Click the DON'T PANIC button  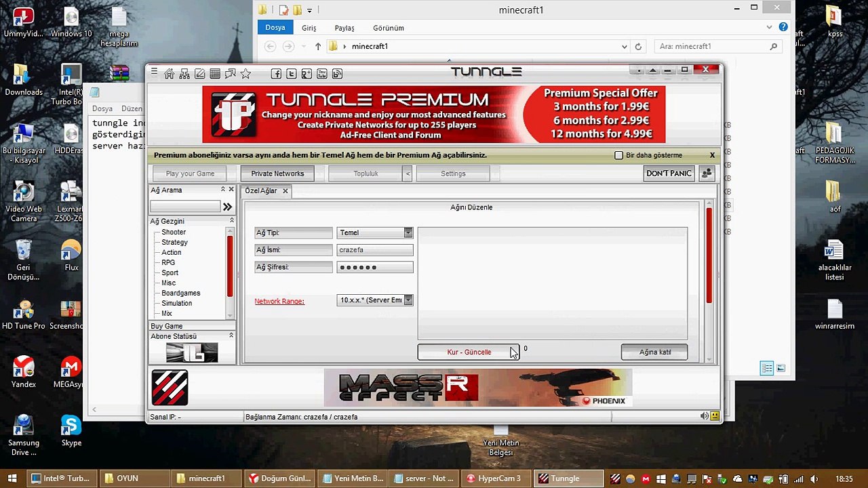pyautogui.click(x=669, y=174)
